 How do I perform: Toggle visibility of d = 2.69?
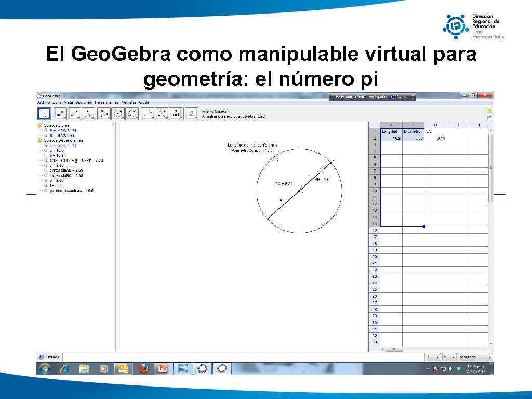coord(46,165)
